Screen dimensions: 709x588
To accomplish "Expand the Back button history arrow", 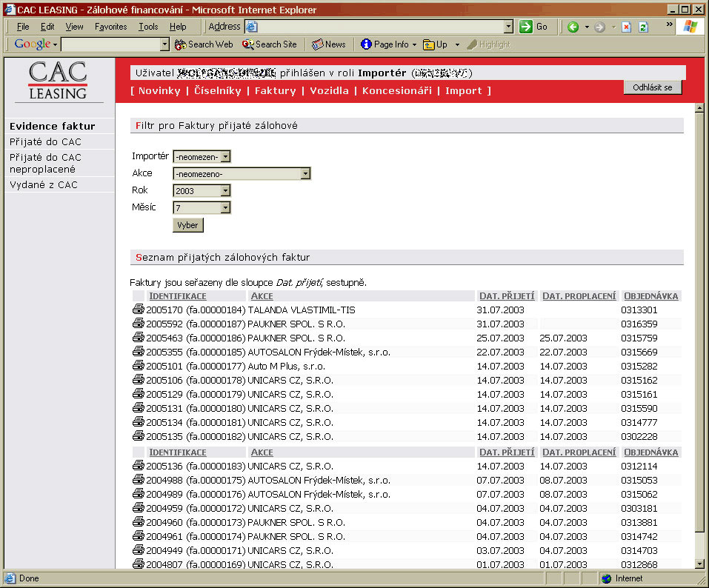I will [587, 27].
